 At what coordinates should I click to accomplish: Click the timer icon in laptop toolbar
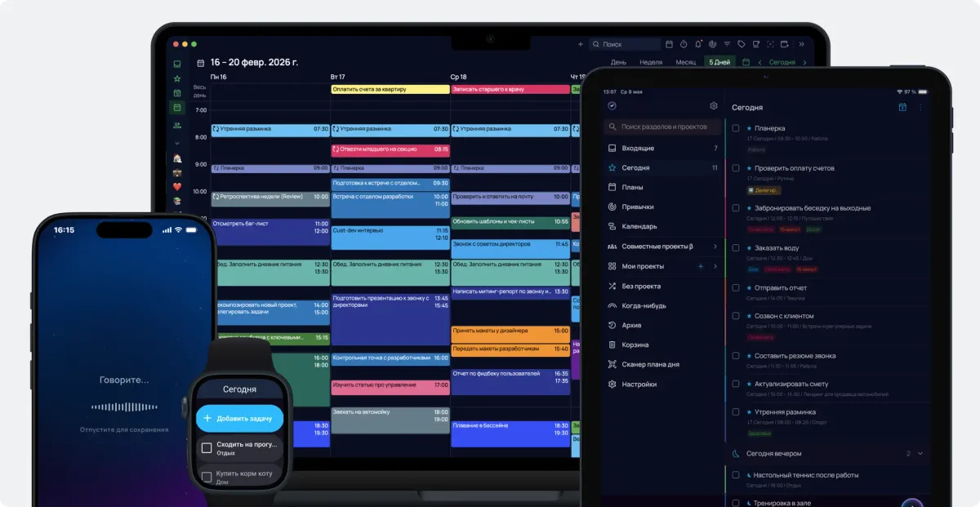pyautogui.click(x=684, y=44)
